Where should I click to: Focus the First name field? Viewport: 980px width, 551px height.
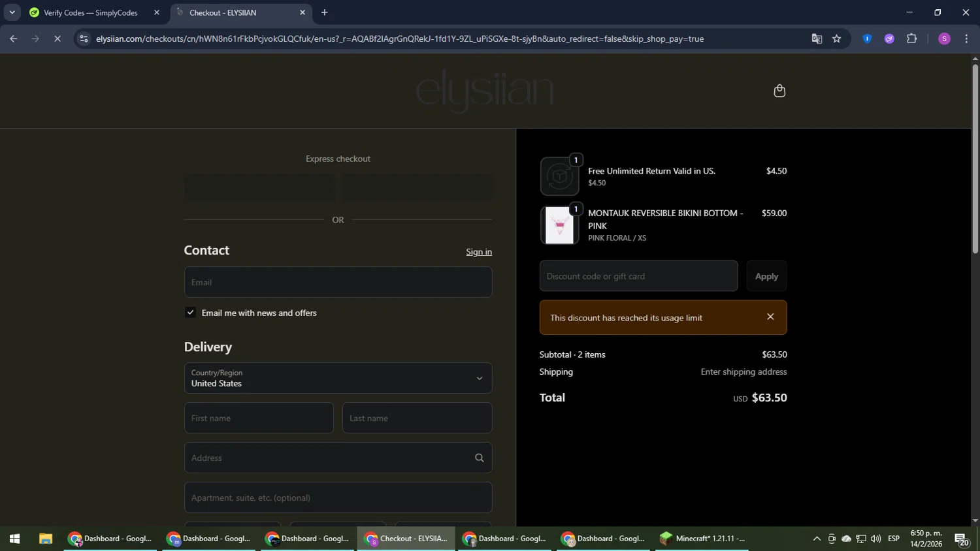(259, 418)
